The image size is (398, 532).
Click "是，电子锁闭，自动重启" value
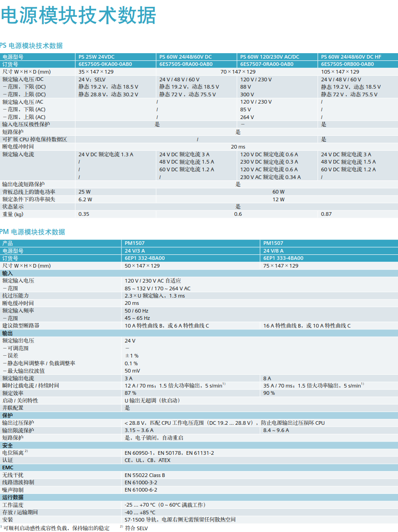tap(154, 438)
